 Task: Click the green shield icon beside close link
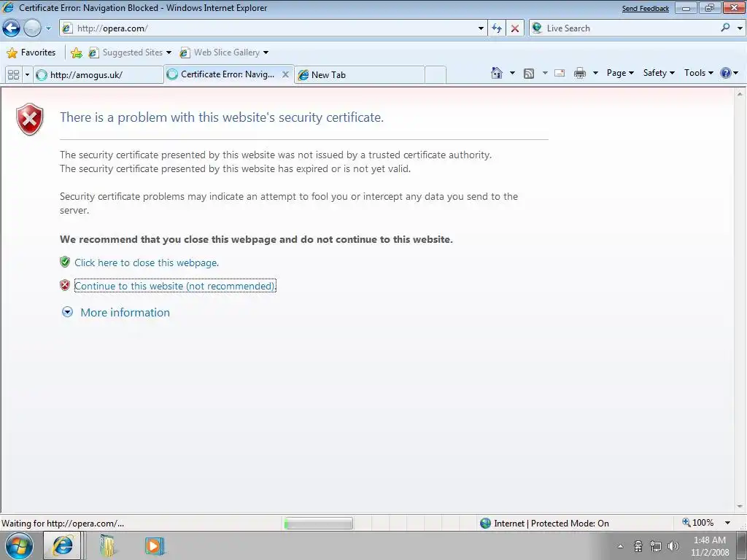click(65, 262)
